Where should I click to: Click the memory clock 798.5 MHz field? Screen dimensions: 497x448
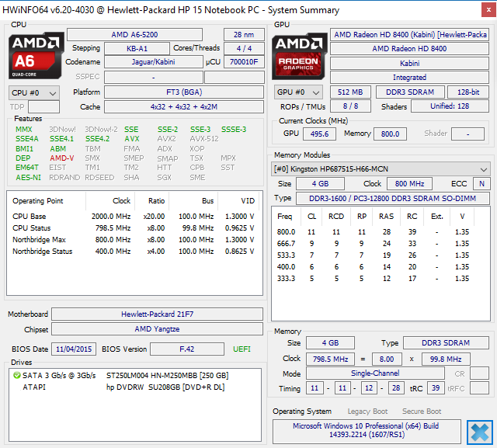330,359
